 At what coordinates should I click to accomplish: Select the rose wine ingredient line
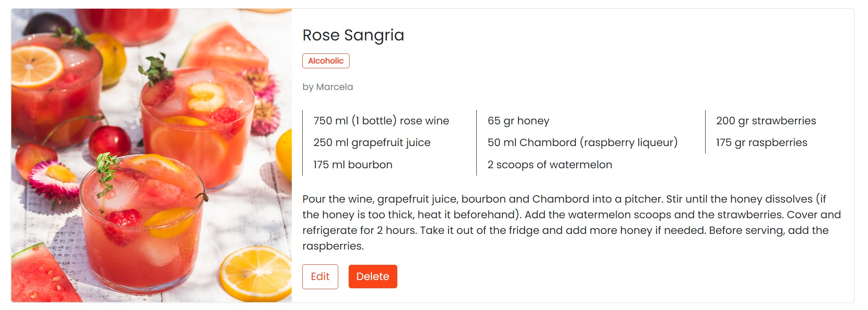coord(381,120)
